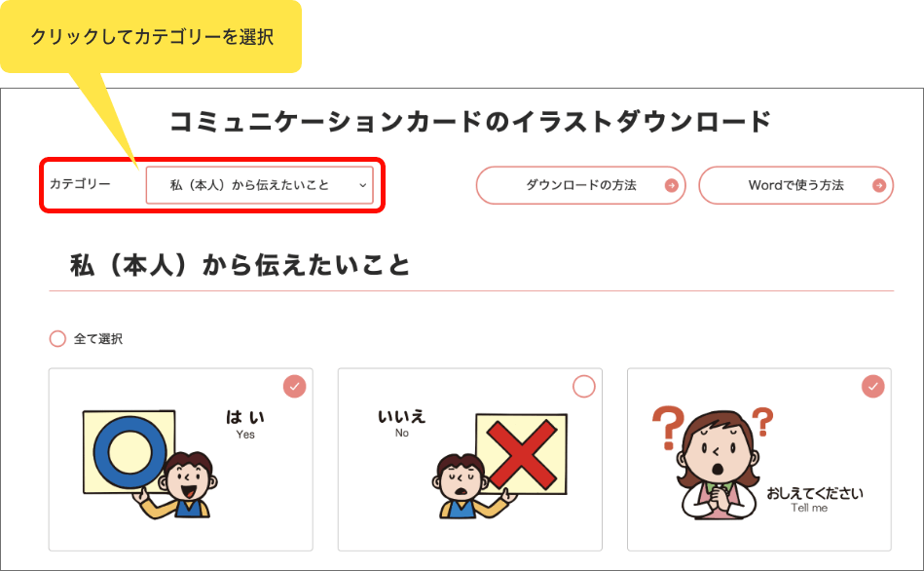Open the Wordで使う方法 page
Viewport: 924px width, 571px height.
click(796, 185)
